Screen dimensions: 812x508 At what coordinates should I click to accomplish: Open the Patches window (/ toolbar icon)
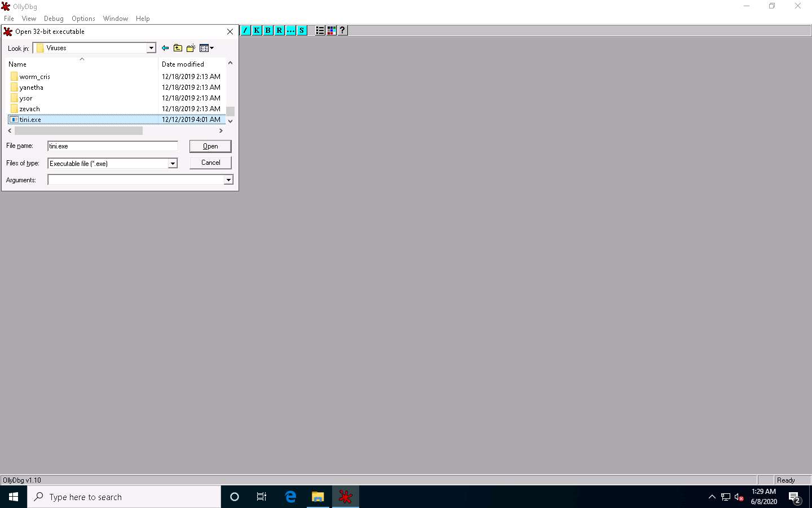tap(245, 30)
